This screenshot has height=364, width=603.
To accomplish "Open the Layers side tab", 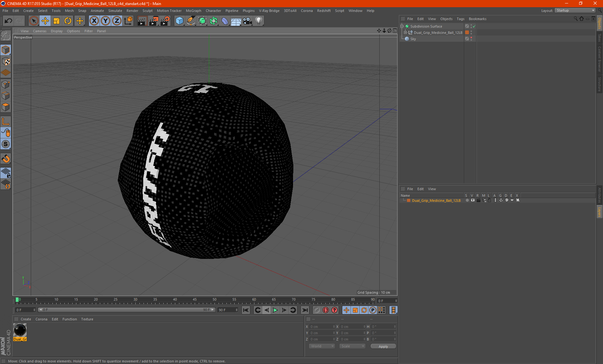I will click(600, 212).
